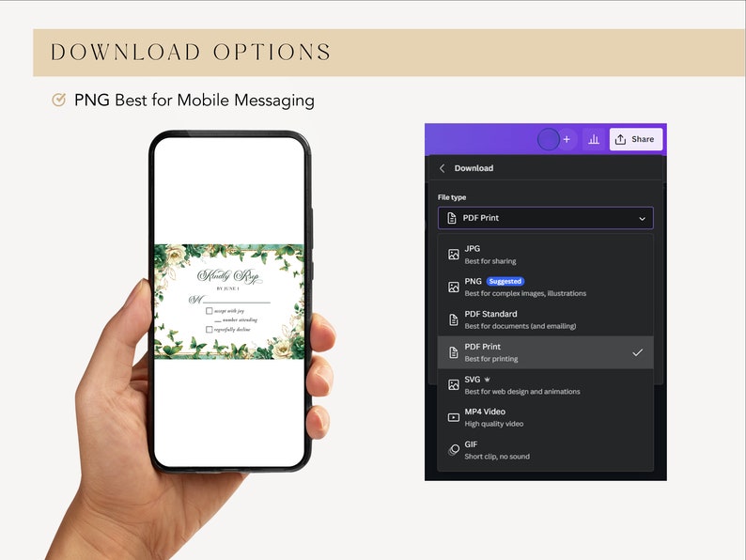Screen dimensions: 746x560
Task: Click the name line after M on card
Action: coord(237,302)
